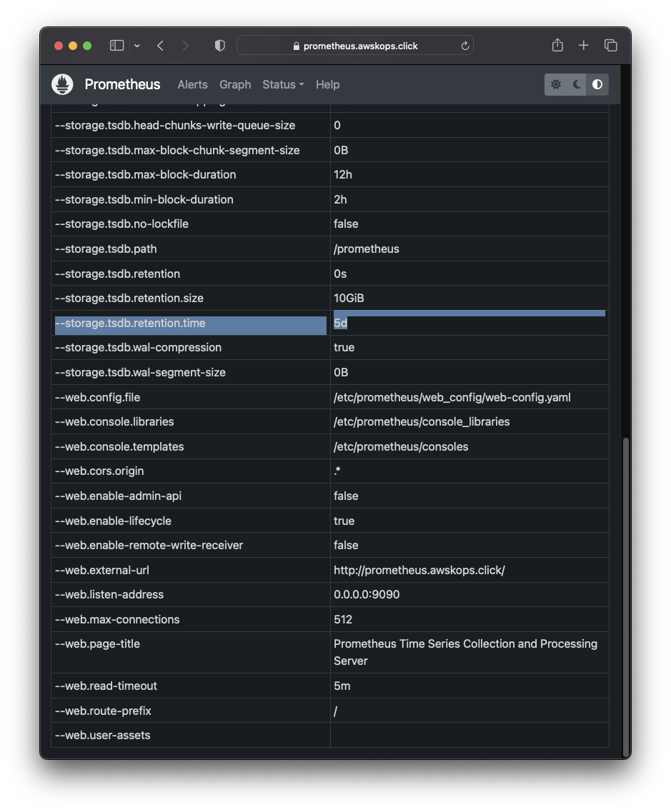Select the 5d retention time value
671x812 pixels.
(340, 323)
